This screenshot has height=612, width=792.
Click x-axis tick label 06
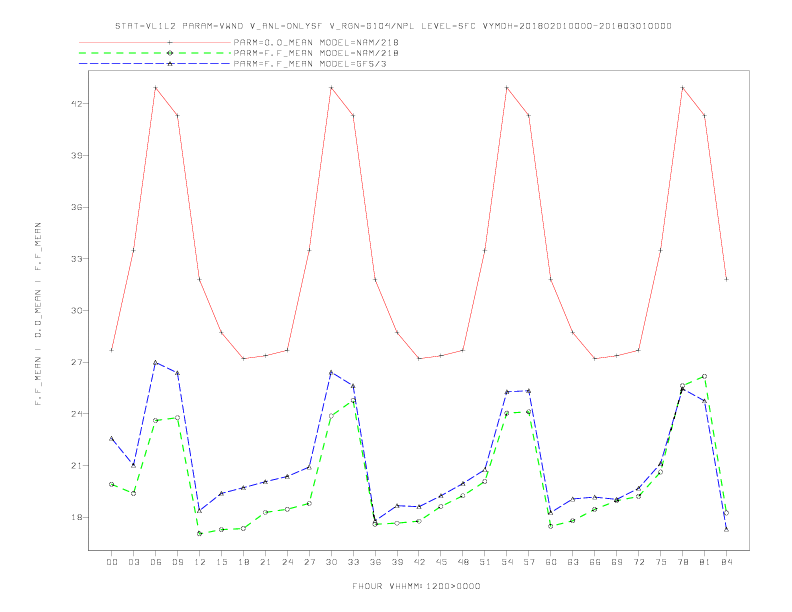pyautogui.click(x=156, y=562)
